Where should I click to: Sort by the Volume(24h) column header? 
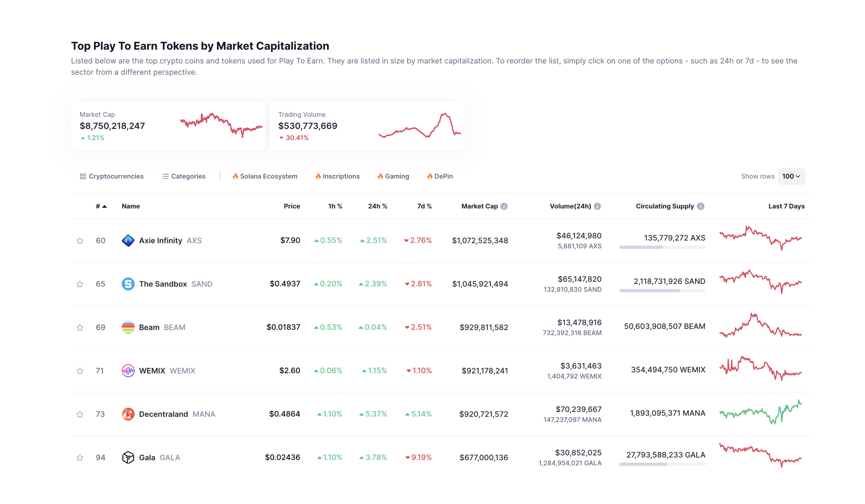click(x=570, y=206)
